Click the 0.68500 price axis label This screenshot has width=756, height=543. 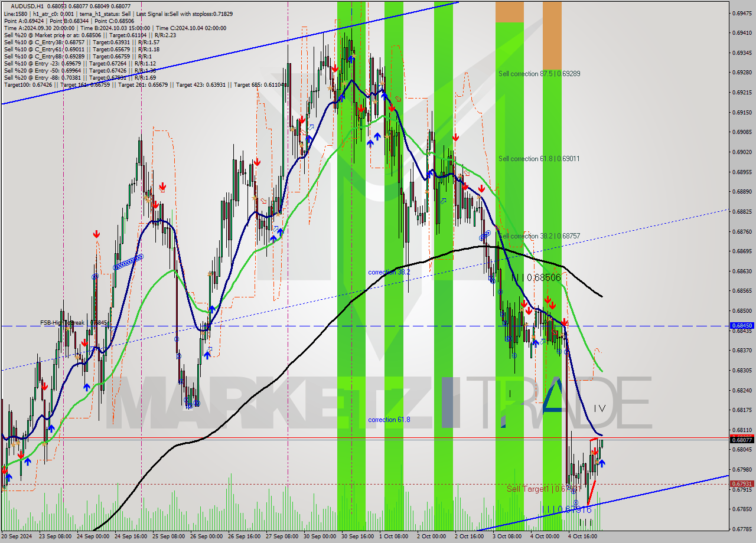click(x=742, y=310)
